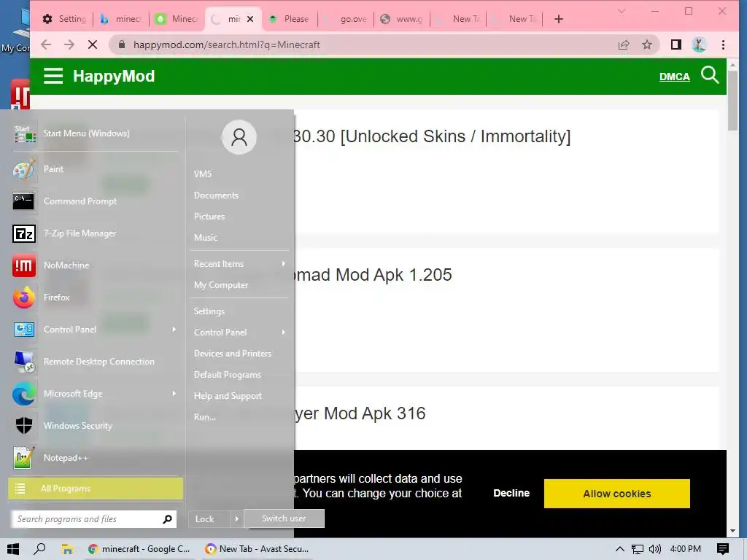Launch Command Prompt from start menu
The width and height of the screenshot is (747, 560).
[x=96, y=201]
